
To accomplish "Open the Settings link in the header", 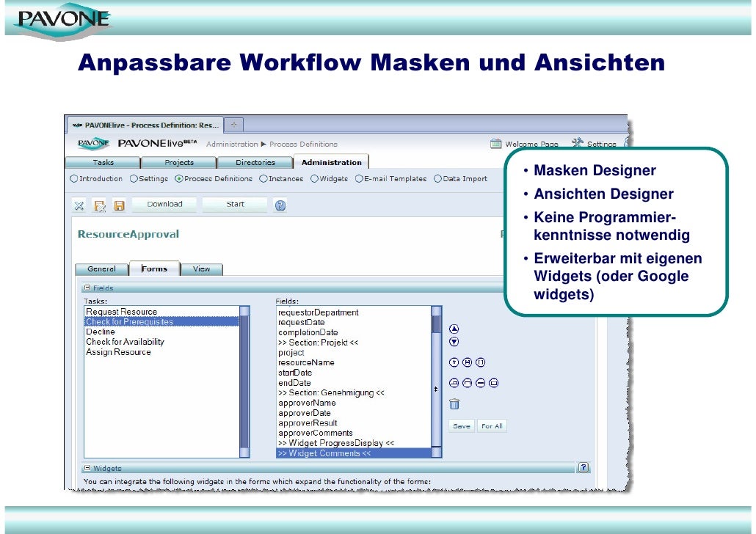I will (601, 144).
